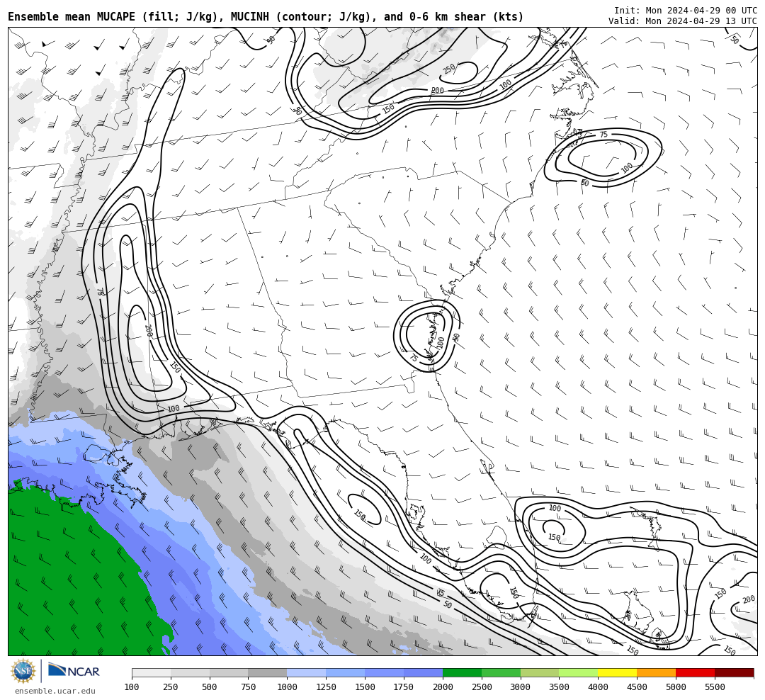765x700 pixels.
Task: Pick the 2500–3000 green colorbar swatch
Action: pyautogui.click(x=501, y=672)
